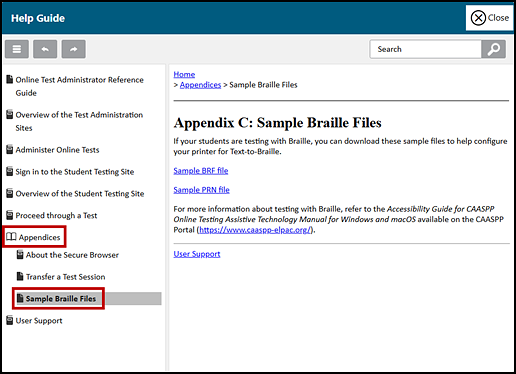Click the Help Guide title text
This screenshot has width=516, height=374.
point(38,18)
